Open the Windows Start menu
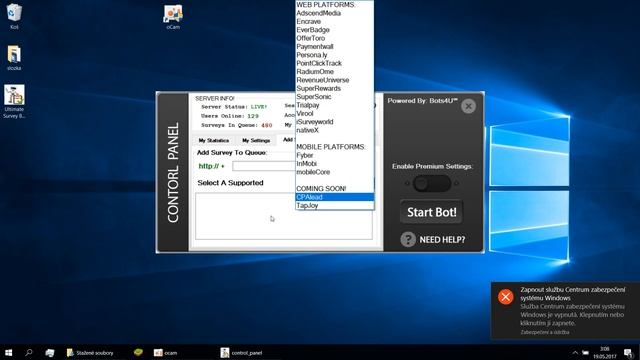Screen dimensions: 640x360 [8, 353]
